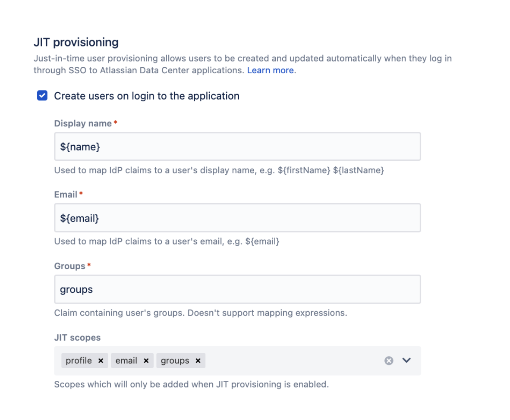Click the Display name field label
Viewport: 510px width, 420px height.
point(83,123)
